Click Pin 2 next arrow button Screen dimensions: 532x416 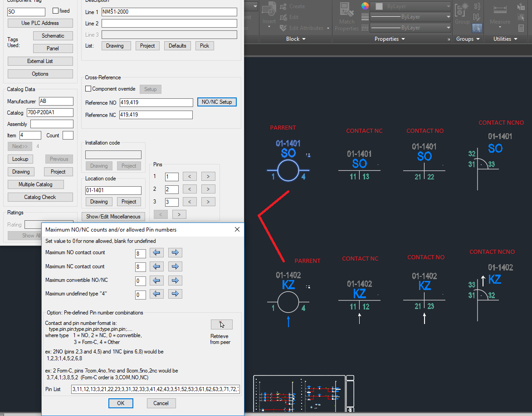point(208,189)
